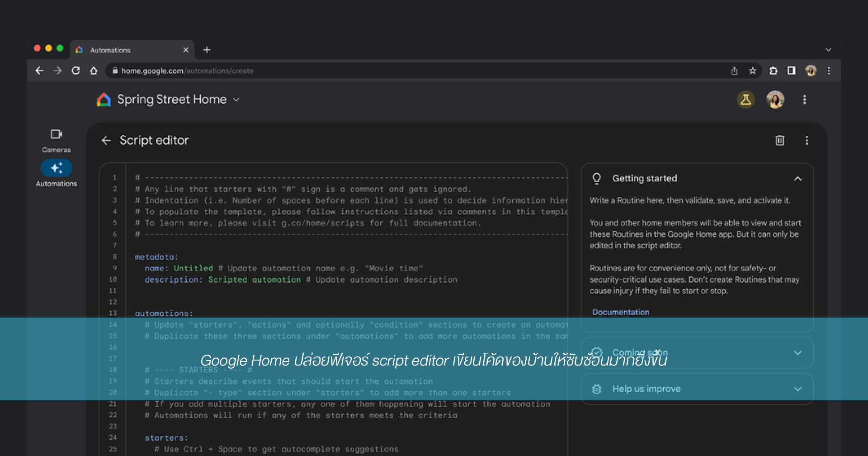The image size is (868, 456).
Task: Open the page three-dot menu beside avatar
Action: click(804, 100)
